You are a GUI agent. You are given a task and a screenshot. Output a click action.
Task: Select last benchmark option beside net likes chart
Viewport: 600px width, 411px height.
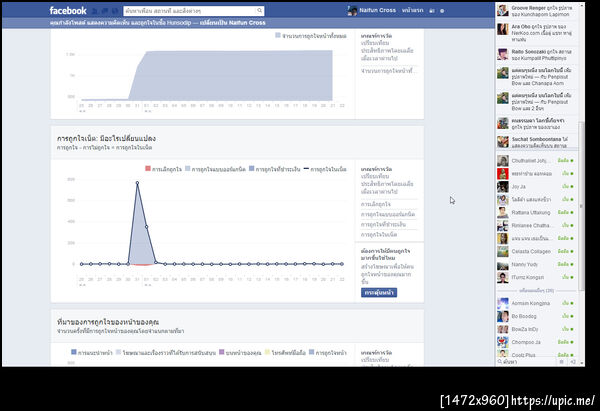coord(379,235)
